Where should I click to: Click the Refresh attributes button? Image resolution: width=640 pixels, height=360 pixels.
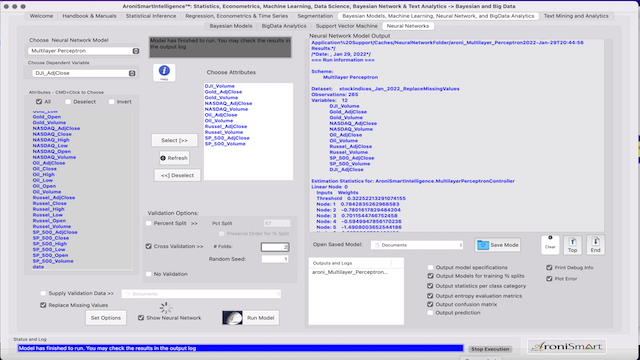(x=174, y=158)
